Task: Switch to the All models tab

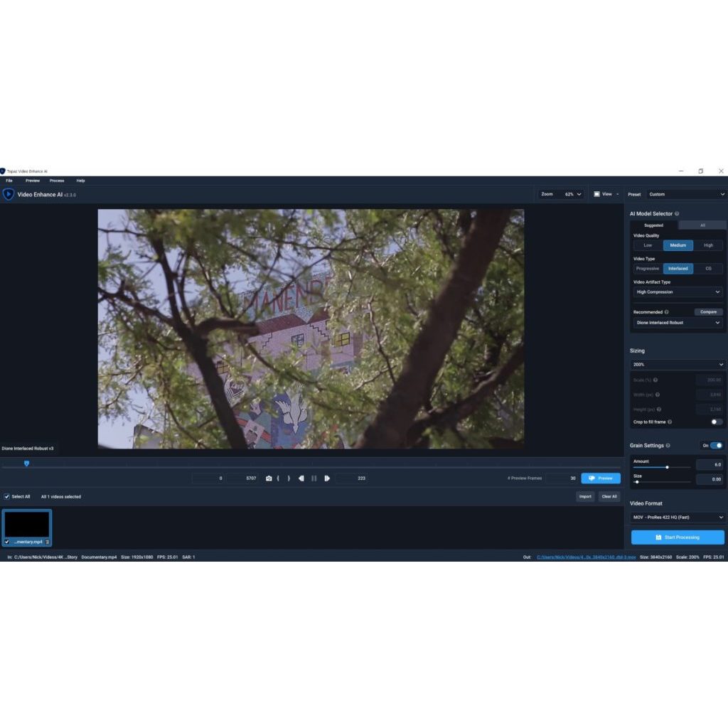Action: [702, 225]
